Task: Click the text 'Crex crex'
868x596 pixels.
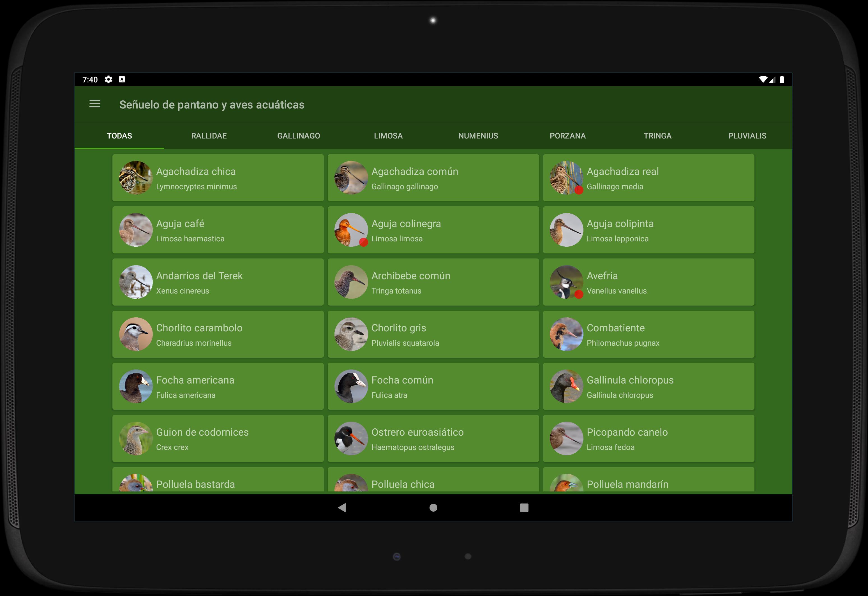Action: click(x=172, y=447)
